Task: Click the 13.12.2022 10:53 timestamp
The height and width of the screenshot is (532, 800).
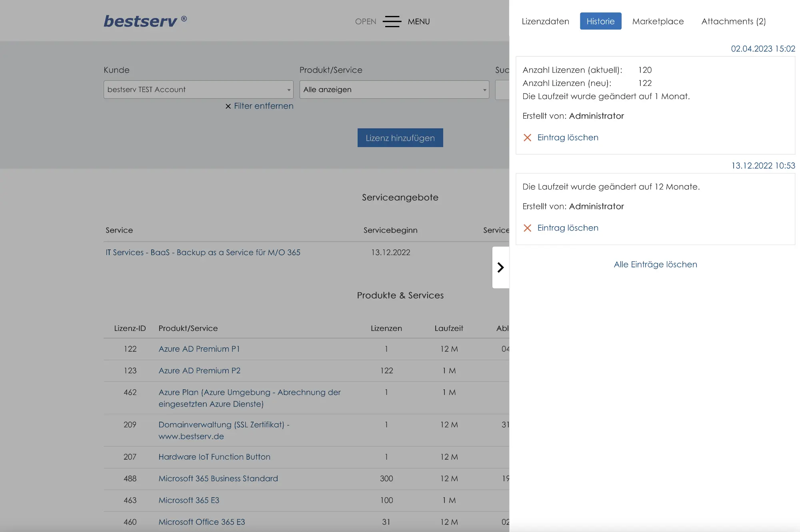Action: coord(763,165)
